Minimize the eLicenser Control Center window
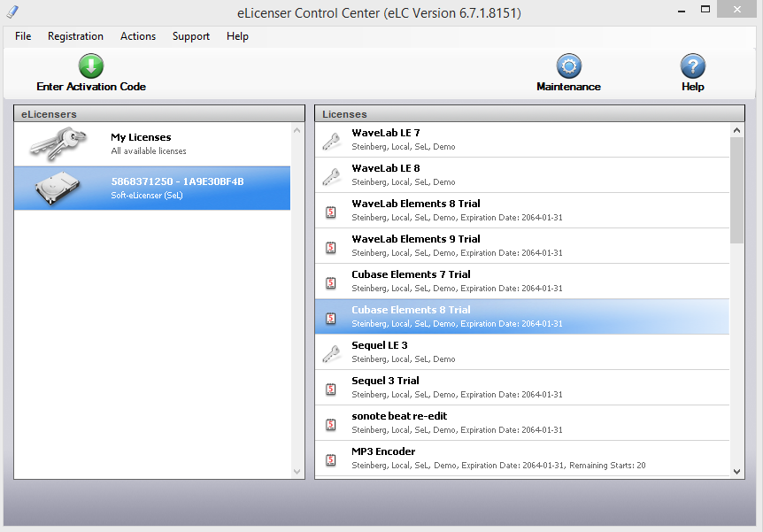The height and width of the screenshot is (532, 763). [682, 11]
